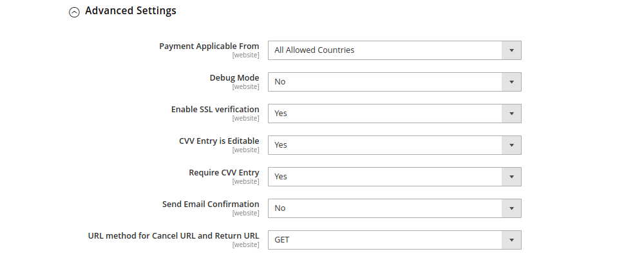
Task: Click the Enable SSL verification label text
Action: tap(215, 110)
